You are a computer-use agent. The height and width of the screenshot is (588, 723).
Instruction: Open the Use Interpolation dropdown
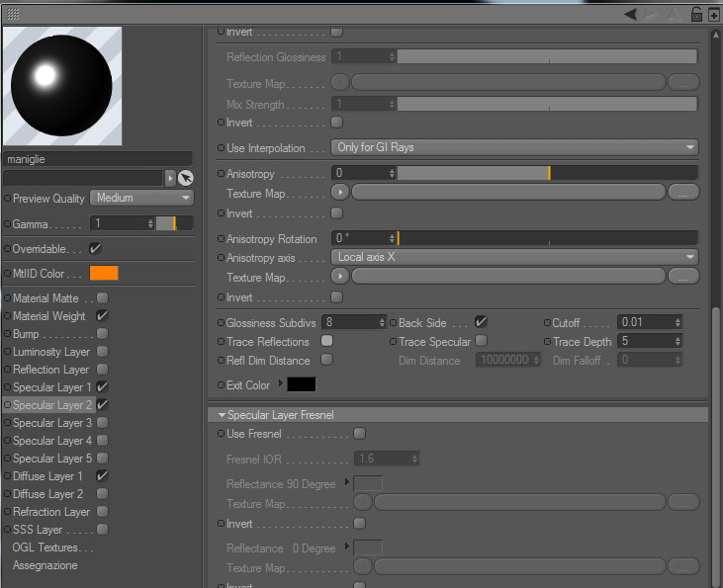(514, 147)
